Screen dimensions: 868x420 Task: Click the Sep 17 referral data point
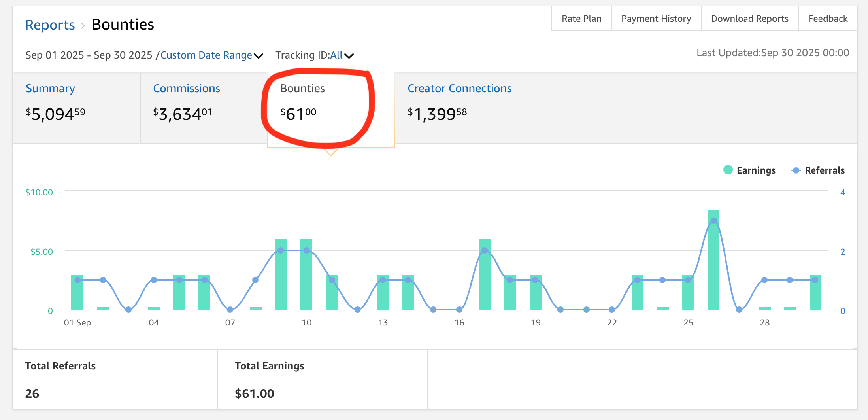[x=485, y=250]
